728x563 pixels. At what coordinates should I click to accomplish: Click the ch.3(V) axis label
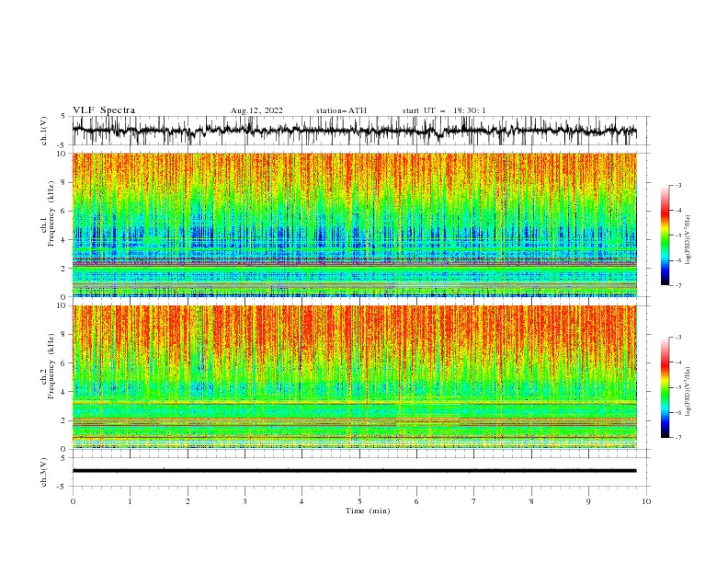[x=44, y=472]
